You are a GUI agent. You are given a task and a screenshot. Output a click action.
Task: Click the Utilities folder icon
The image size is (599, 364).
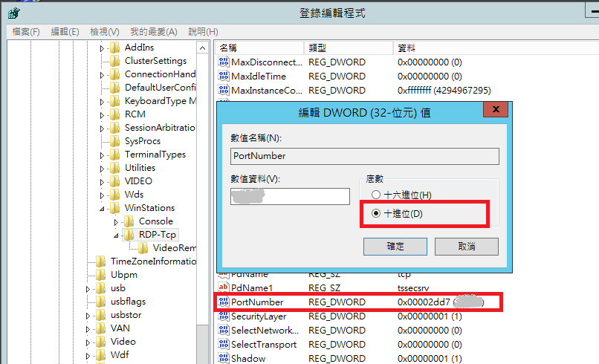(x=115, y=168)
